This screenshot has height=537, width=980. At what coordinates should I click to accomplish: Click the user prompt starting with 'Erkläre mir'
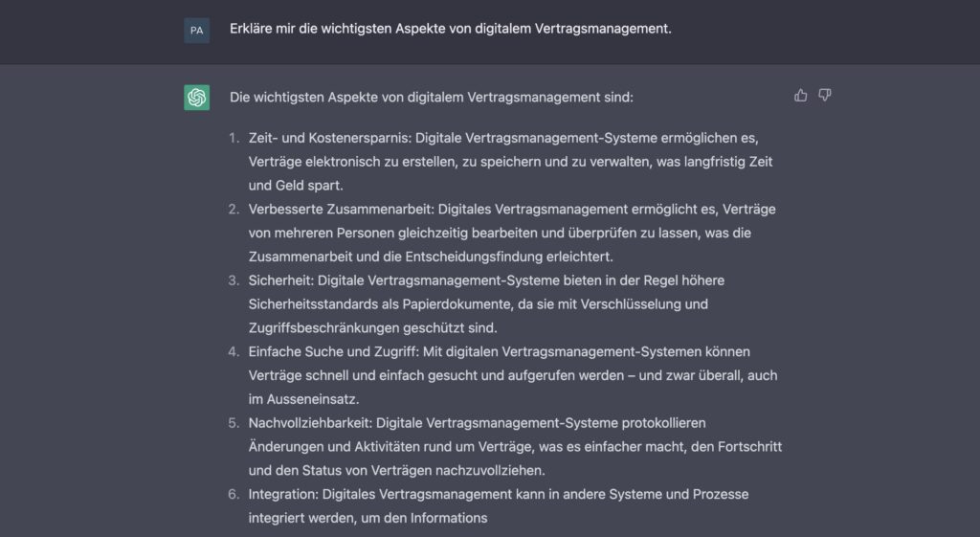tap(451, 30)
